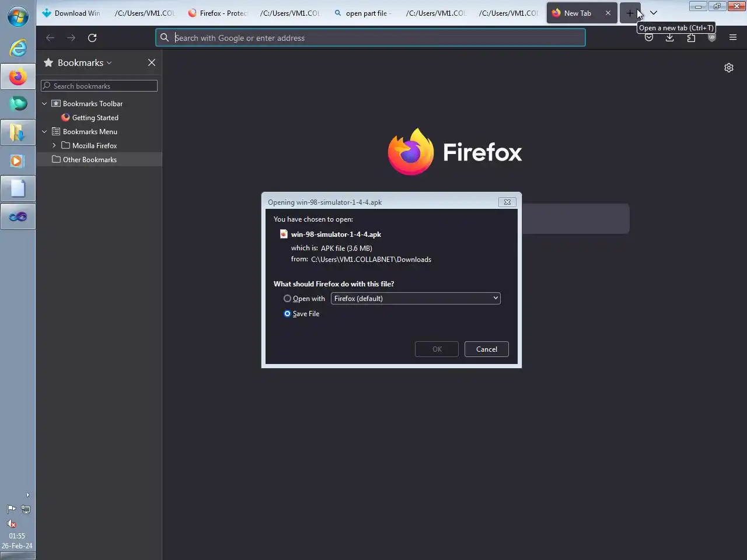747x560 pixels.
Task: Open the Extensions puzzle-piece icon
Action: pyautogui.click(x=691, y=38)
